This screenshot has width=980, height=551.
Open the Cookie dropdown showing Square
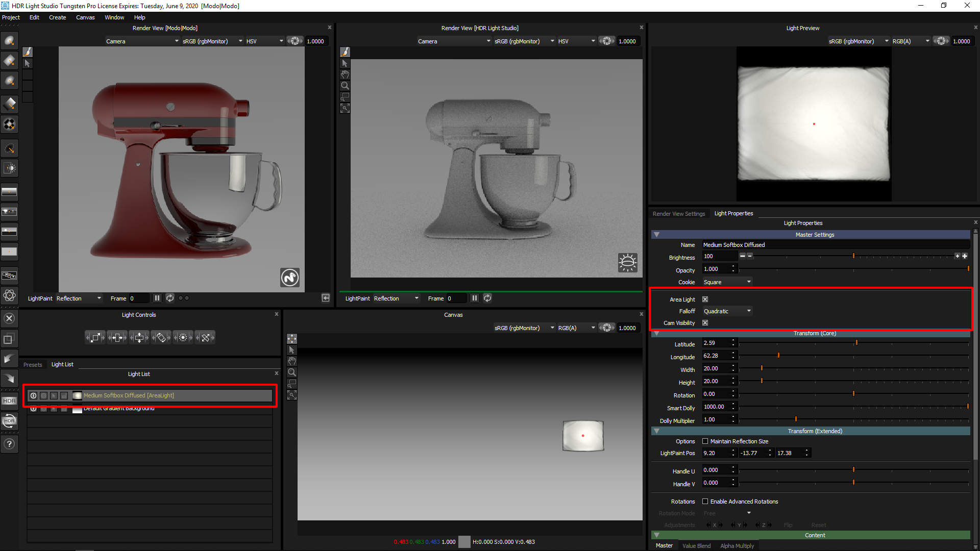tap(727, 282)
